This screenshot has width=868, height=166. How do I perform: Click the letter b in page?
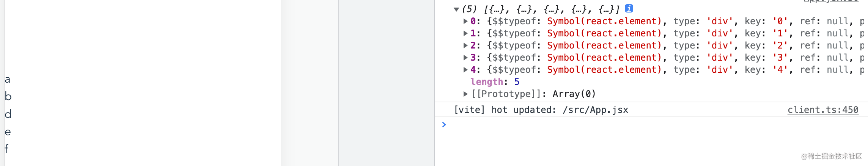pyautogui.click(x=8, y=96)
